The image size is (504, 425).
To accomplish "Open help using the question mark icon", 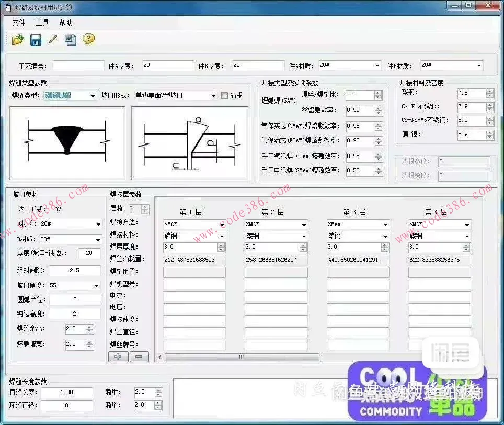I will point(88,39).
